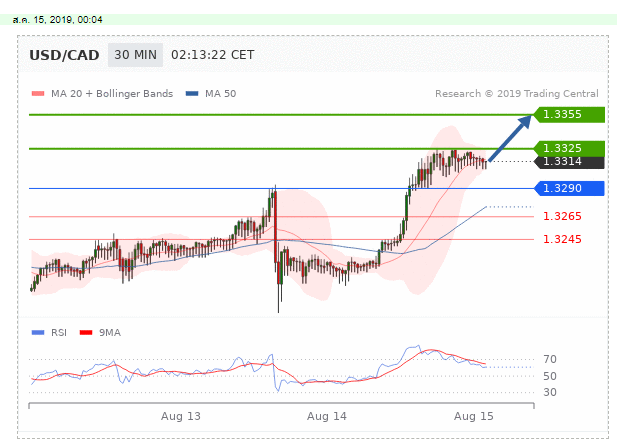617x439 pixels.
Task: Click the 1.3314 current price tag
Action: 569,162
